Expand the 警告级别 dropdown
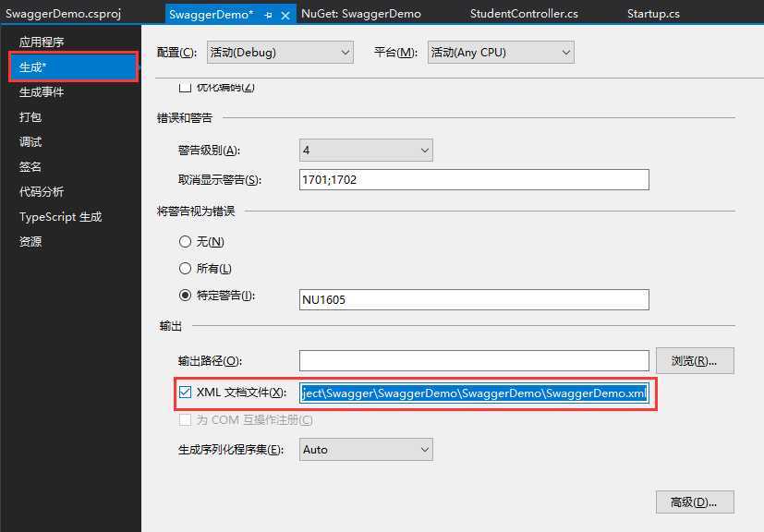 366,150
